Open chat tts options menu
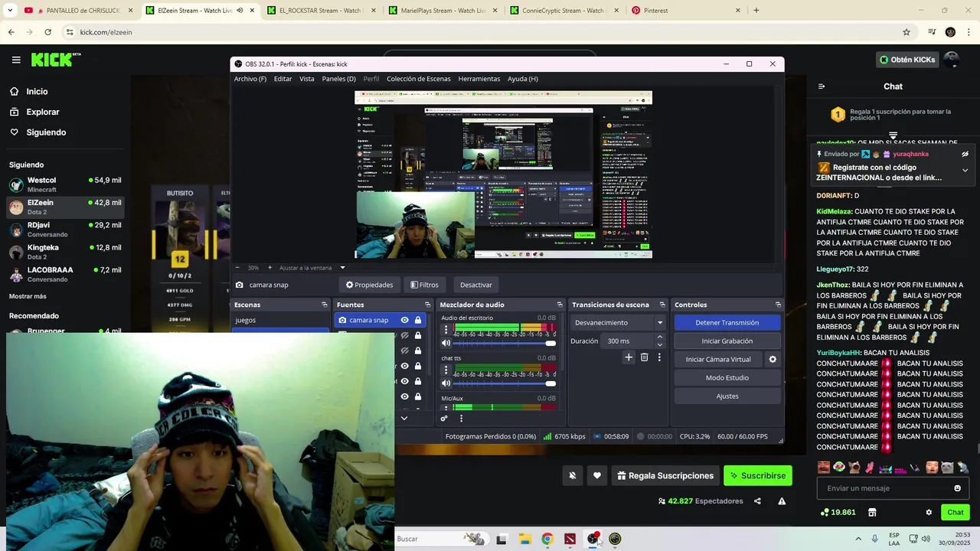The image size is (980, 551). [446, 370]
